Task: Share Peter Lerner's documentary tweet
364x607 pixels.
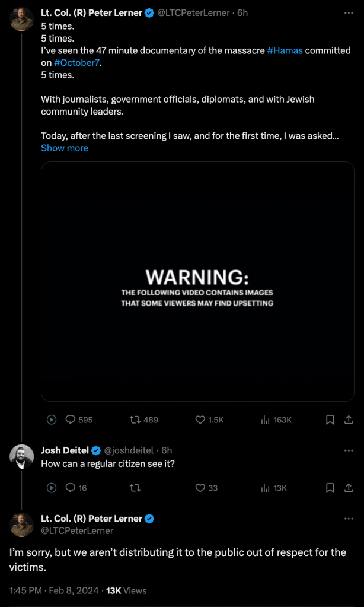Action: (x=349, y=420)
